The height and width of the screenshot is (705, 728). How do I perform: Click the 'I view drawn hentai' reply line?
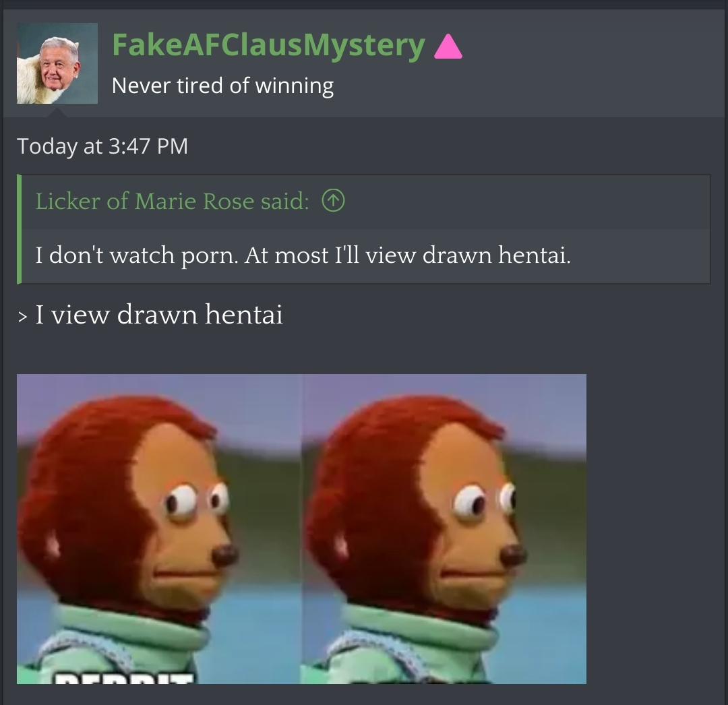coord(159,314)
